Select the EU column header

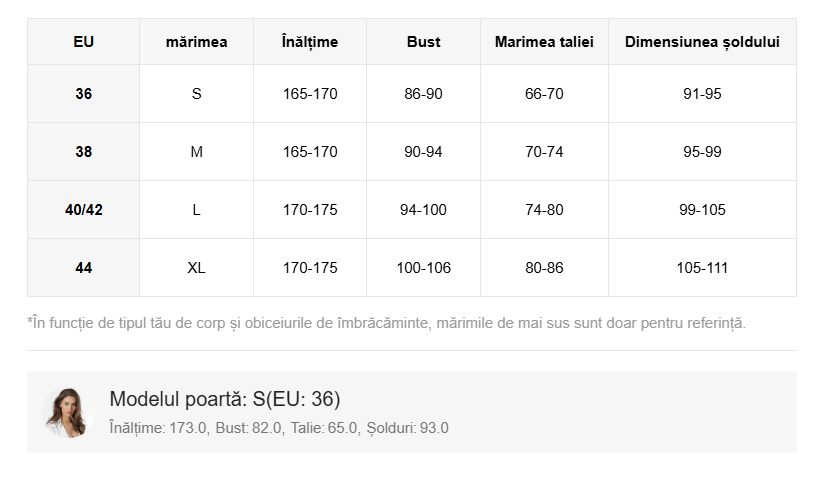pyautogui.click(x=83, y=42)
